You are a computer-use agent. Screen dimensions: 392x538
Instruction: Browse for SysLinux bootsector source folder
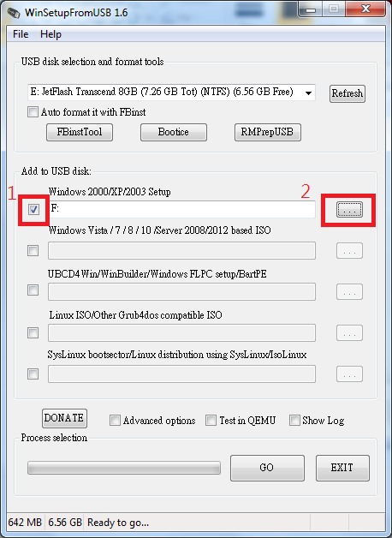pyautogui.click(x=349, y=374)
